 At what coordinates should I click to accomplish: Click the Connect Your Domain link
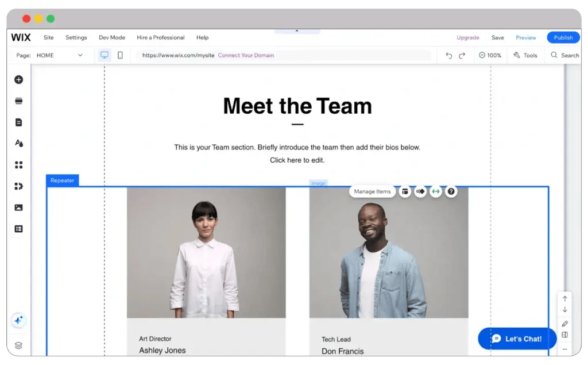tap(246, 56)
